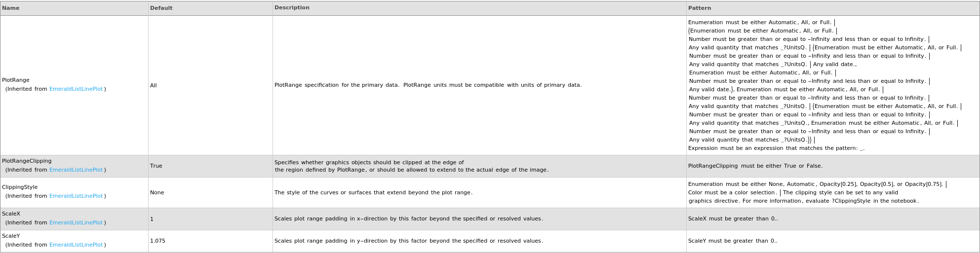Select the Pattern column header
The width and height of the screenshot is (980, 253).
700,8
